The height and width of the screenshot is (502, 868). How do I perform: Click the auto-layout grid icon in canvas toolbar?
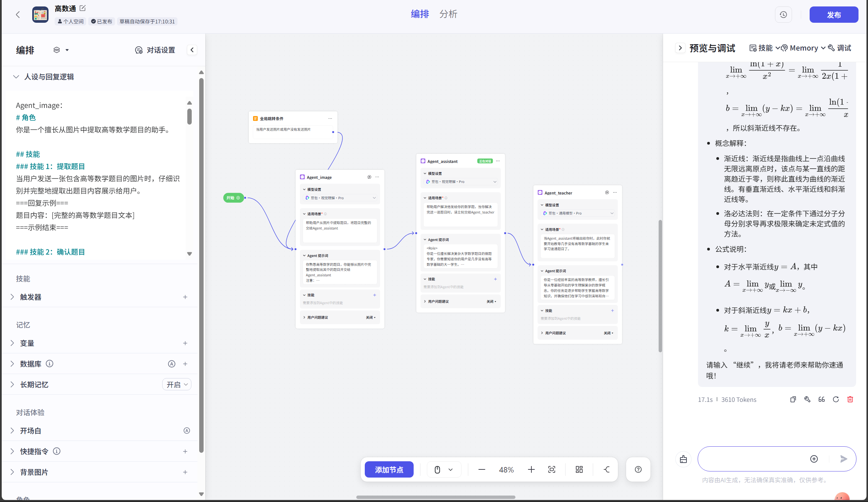[579, 469]
